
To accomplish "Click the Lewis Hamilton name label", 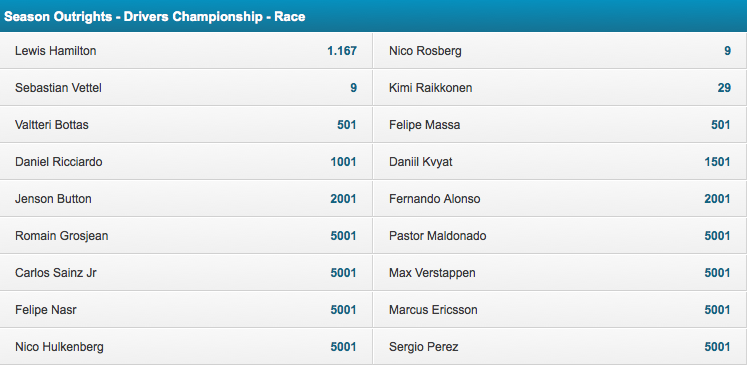I will [x=55, y=51].
